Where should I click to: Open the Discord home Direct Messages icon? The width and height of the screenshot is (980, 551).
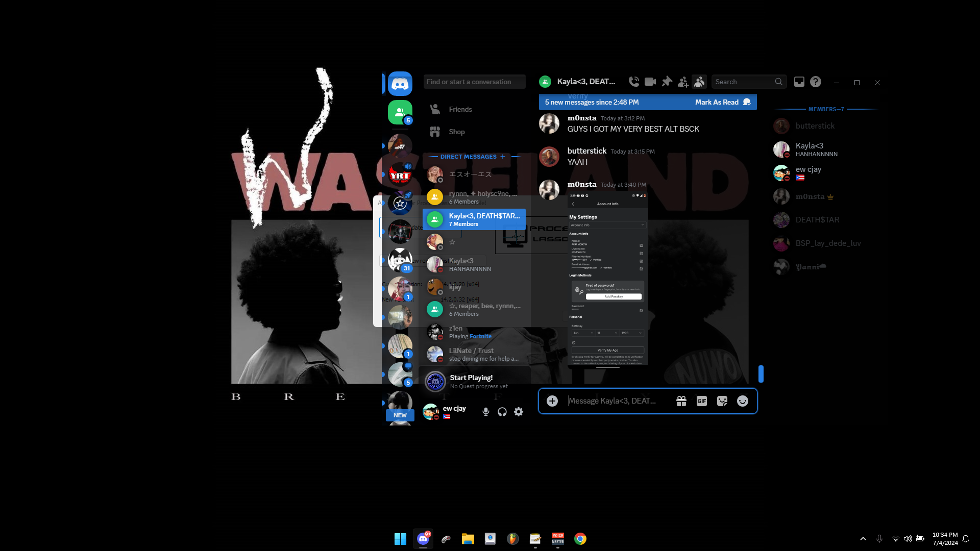[x=400, y=84]
